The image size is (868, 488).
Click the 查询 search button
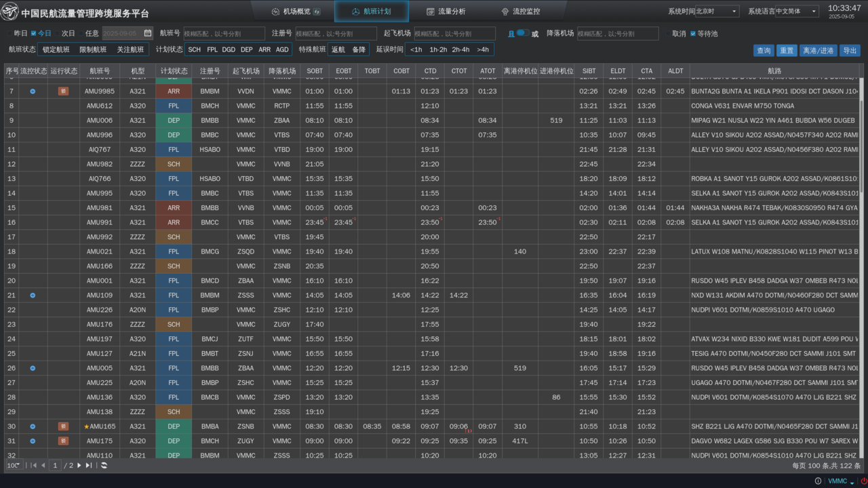pos(764,51)
